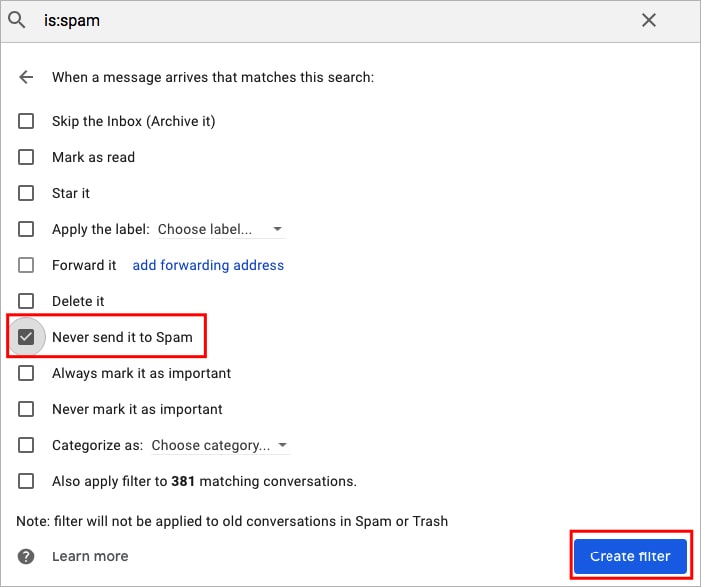Image resolution: width=701 pixels, height=587 pixels.
Task: Toggle the Forward it checkbox
Action: tap(26, 265)
